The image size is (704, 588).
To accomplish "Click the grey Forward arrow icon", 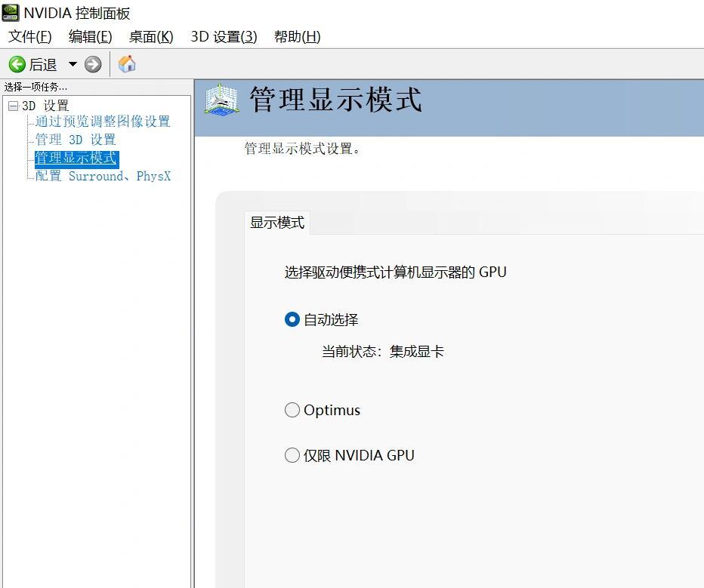I will tap(93, 64).
